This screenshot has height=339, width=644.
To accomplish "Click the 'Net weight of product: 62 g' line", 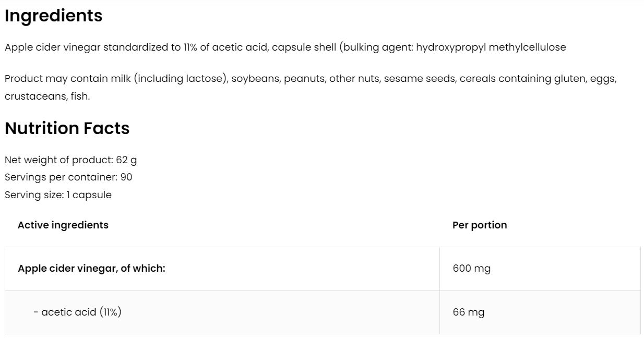I will (70, 160).
